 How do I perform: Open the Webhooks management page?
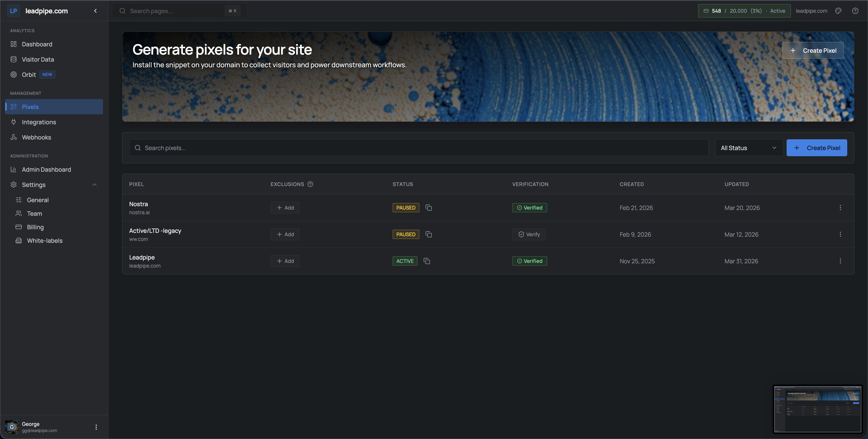click(36, 137)
